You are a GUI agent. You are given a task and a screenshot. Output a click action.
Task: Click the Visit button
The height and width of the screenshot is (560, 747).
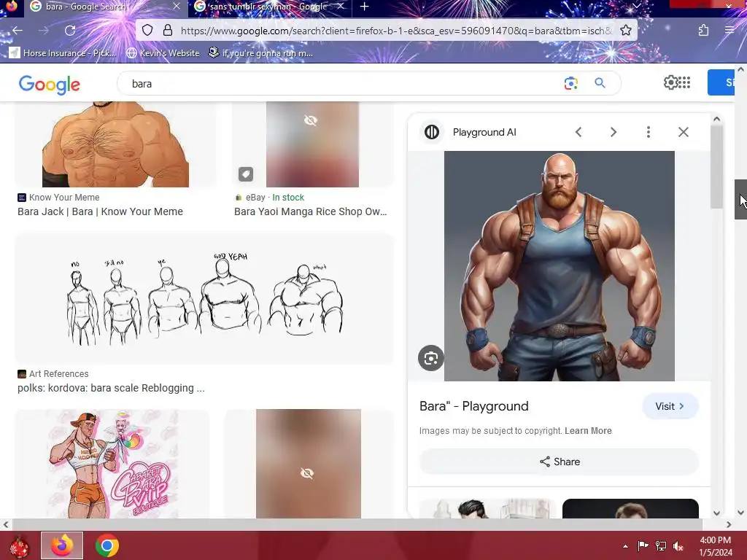(670, 406)
